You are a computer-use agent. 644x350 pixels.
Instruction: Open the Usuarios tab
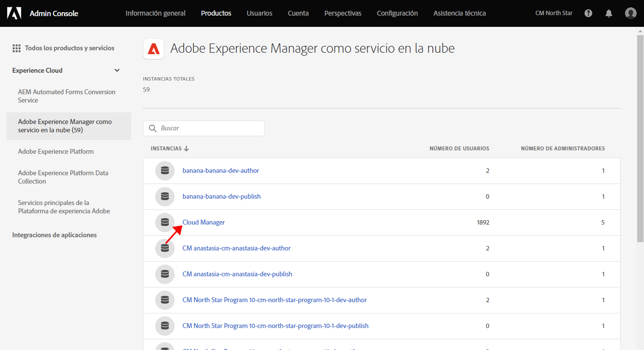[x=260, y=13]
